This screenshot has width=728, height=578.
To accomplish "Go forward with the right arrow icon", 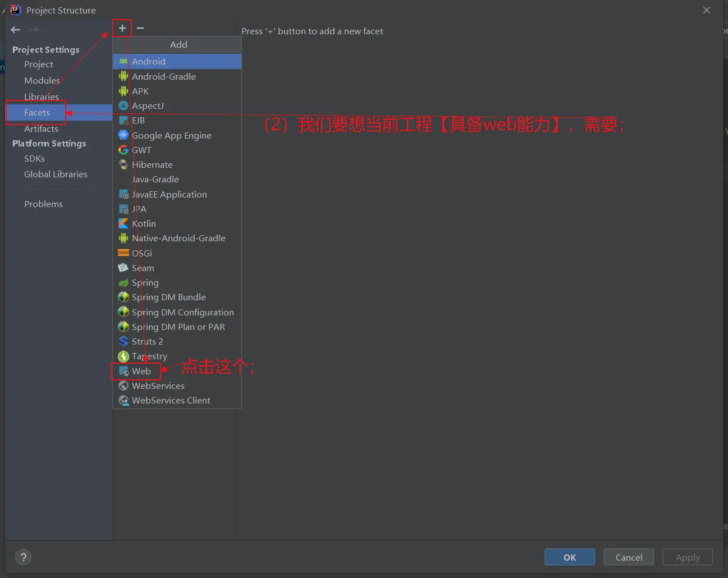I will click(x=34, y=30).
